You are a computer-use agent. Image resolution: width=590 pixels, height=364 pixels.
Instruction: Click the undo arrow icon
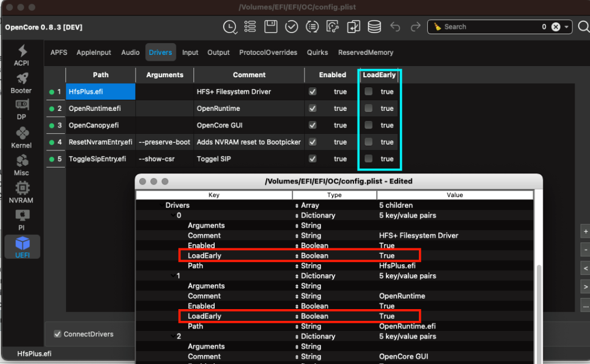point(395,27)
